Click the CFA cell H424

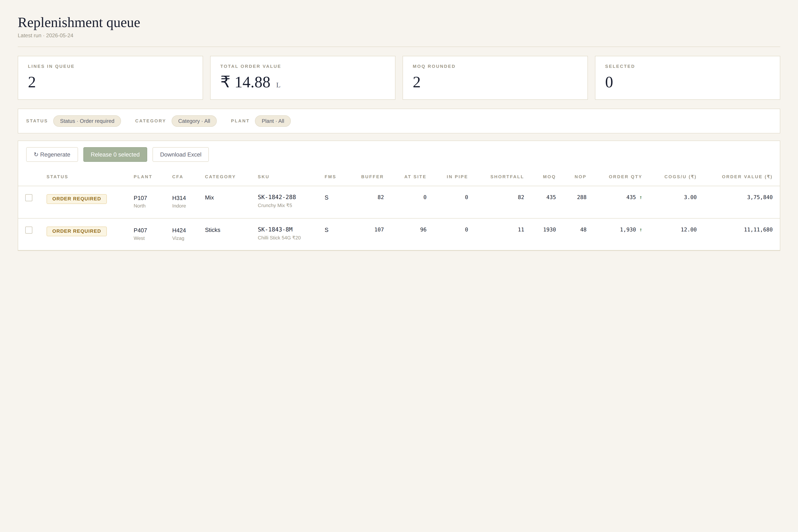[179, 230]
